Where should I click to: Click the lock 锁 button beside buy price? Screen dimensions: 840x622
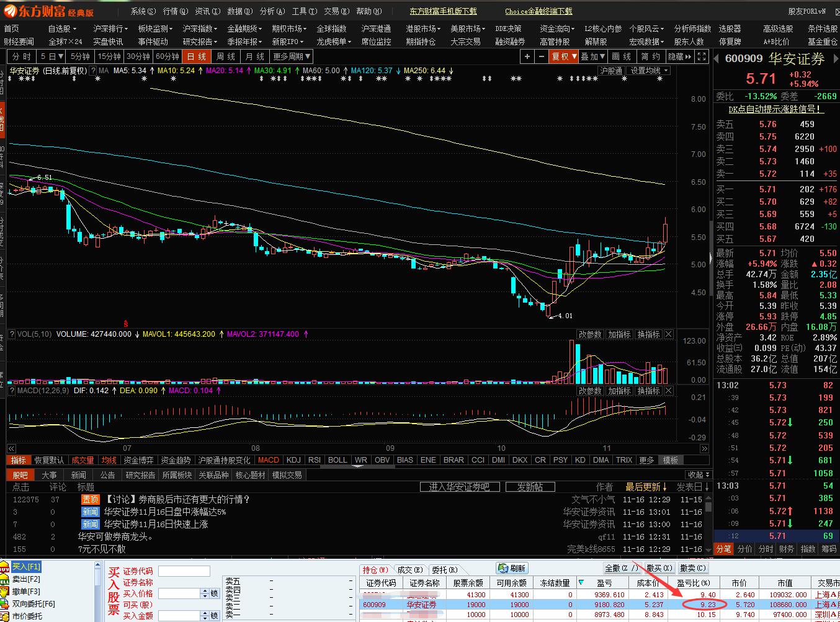click(214, 593)
